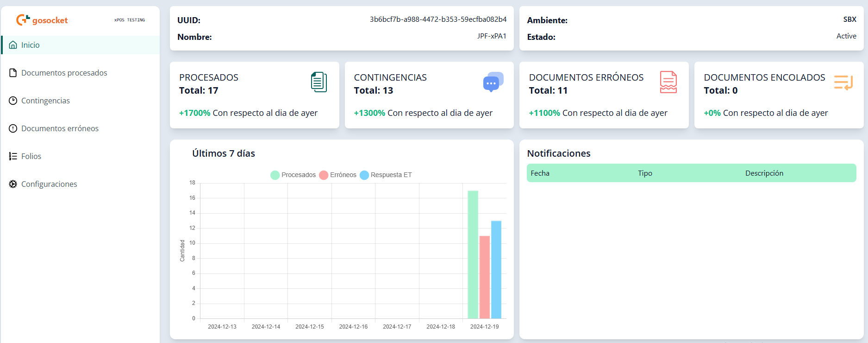Click the Inicio home icon

click(x=13, y=45)
